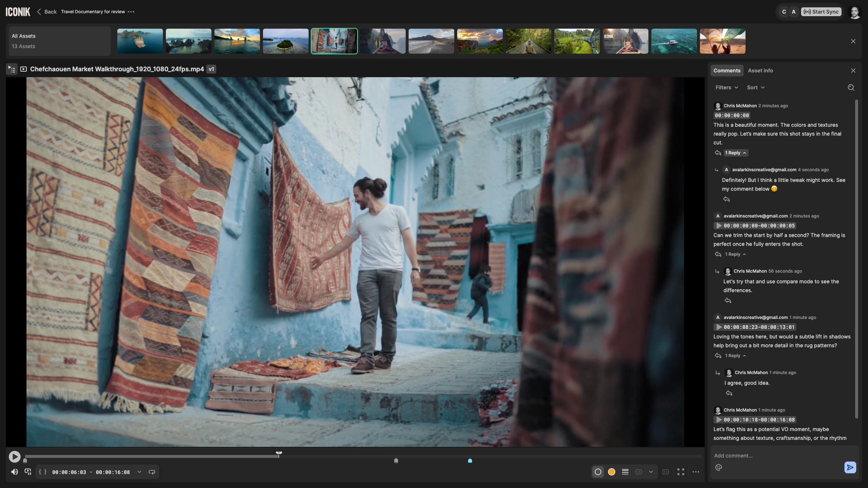Open emoji picker in comment box
Viewport: 868px width, 488px height.
coord(719,467)
